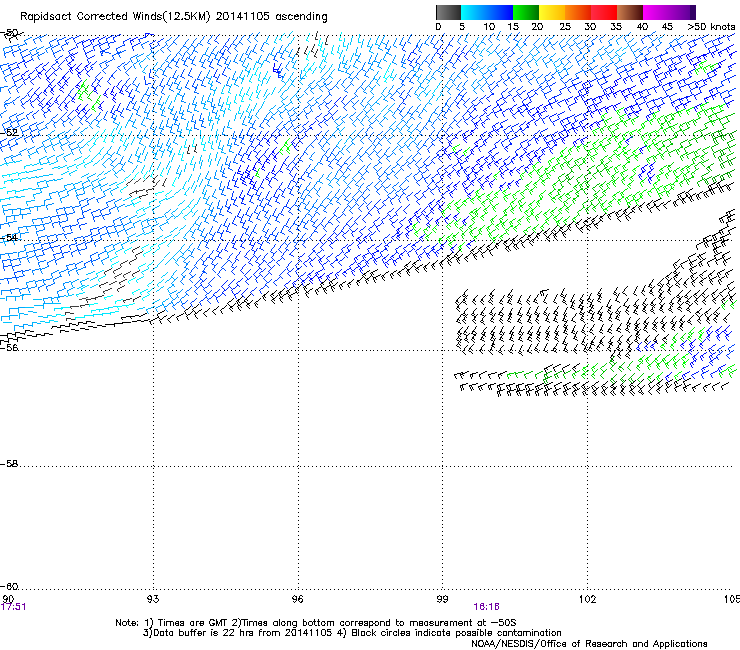Click the orange 25-30 knots legend swatch

pos(578,12)
